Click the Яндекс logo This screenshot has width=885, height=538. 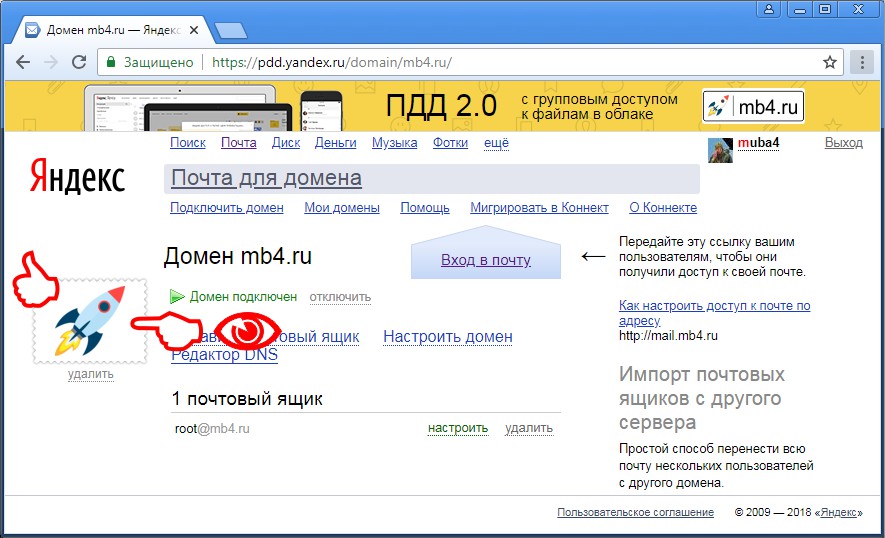click(x=77, y=176)
